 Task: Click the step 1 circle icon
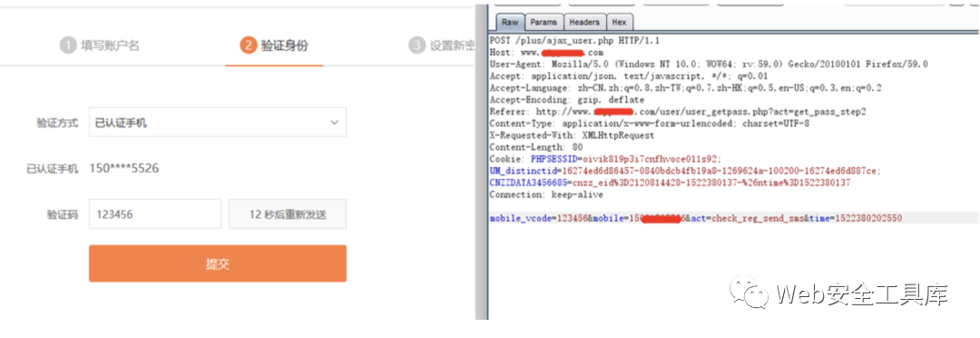tap(67, 45)
